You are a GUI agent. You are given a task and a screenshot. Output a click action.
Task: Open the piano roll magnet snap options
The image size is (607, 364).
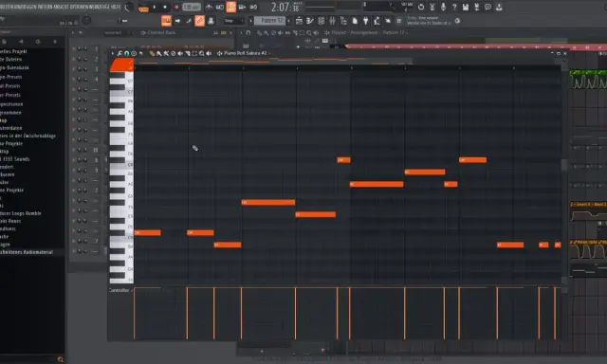click(x=126, y=53)
